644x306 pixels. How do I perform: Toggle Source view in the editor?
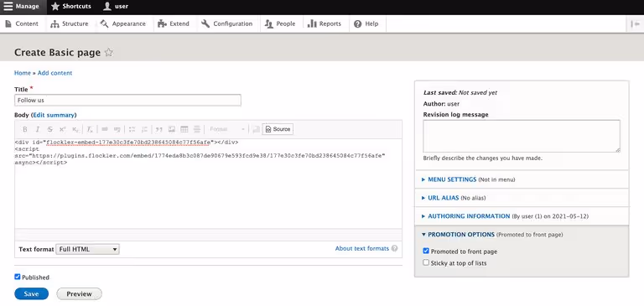[x=278, y=129]
